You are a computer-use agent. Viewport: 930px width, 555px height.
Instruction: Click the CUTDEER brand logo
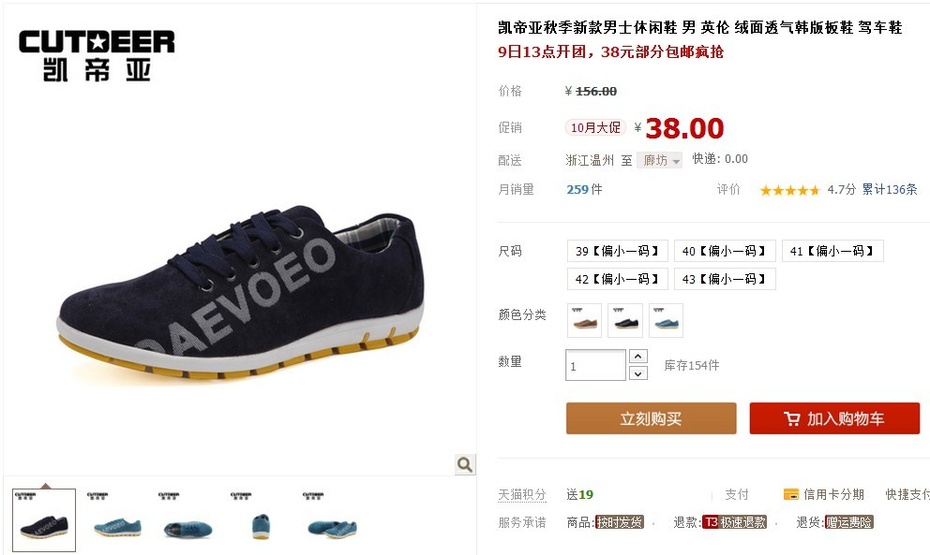[97, 55]
